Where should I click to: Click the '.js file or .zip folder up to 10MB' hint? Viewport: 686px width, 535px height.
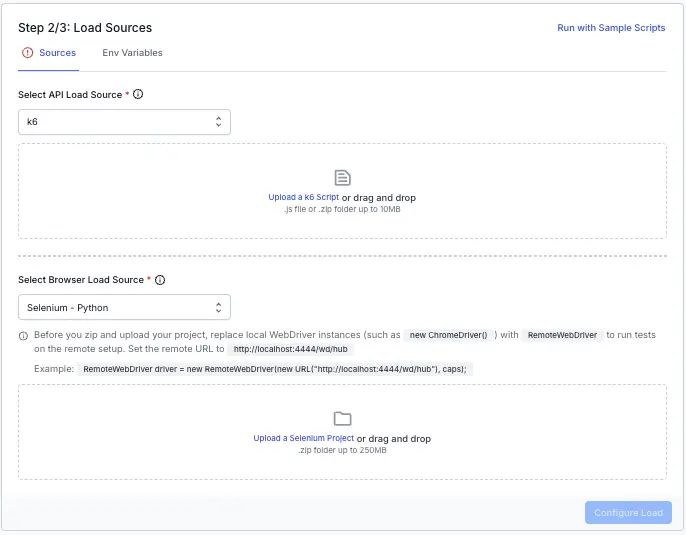coord(342,209)
